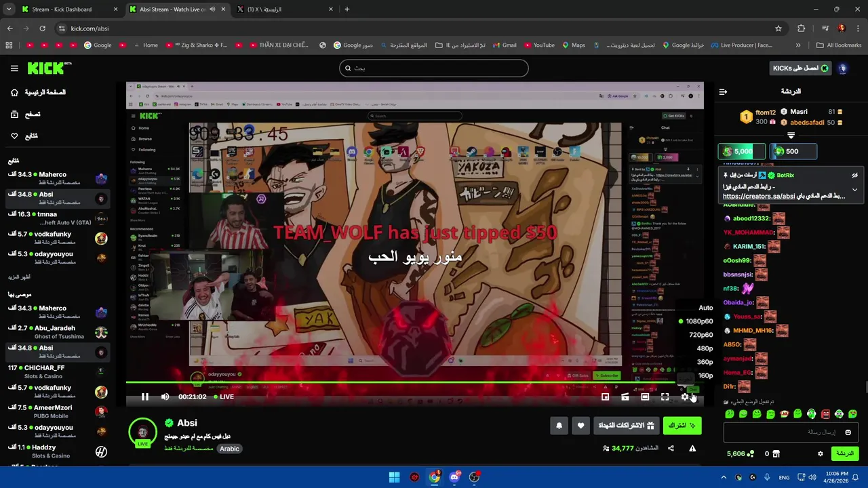Click Get KICKs button at top

coord(801,68)
